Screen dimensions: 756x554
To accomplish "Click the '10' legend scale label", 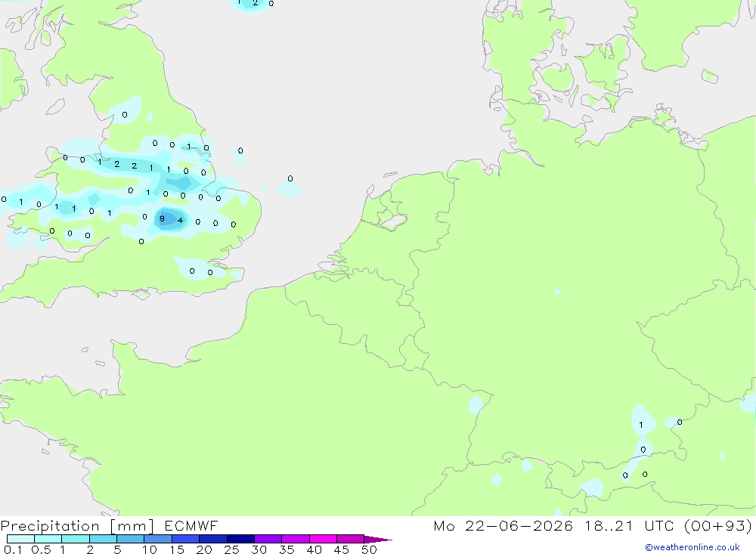I will (150, 549).
